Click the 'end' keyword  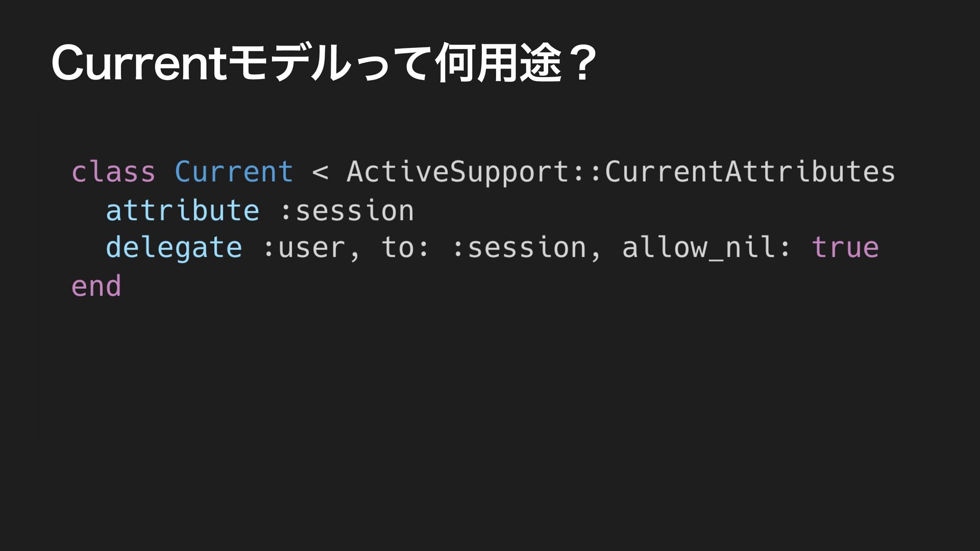click(x=96, y=286)
